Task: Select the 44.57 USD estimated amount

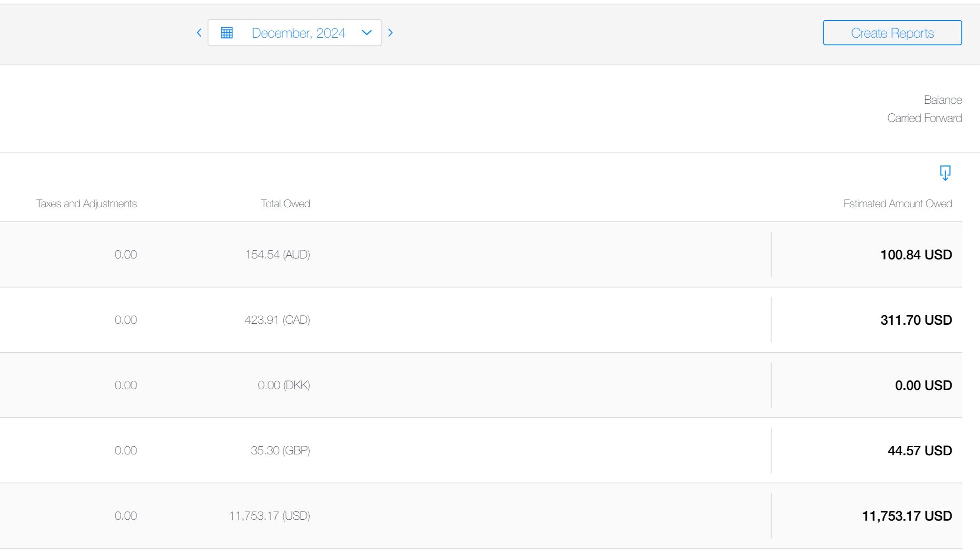Action: 919,451
